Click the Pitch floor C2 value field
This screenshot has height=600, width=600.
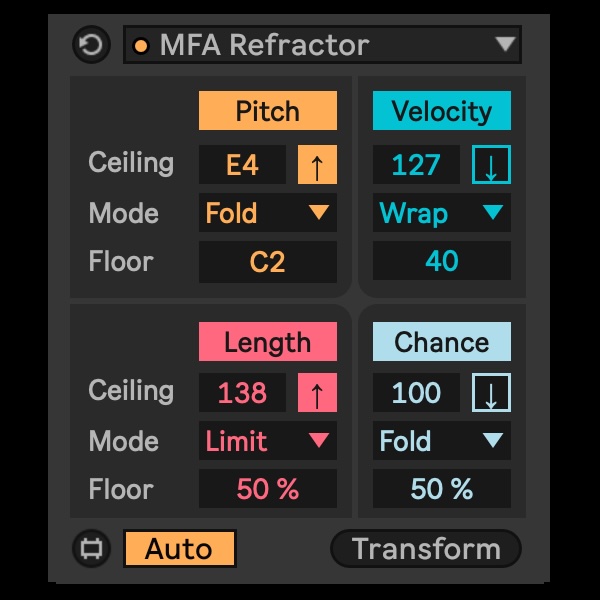[x=267, y=262]
